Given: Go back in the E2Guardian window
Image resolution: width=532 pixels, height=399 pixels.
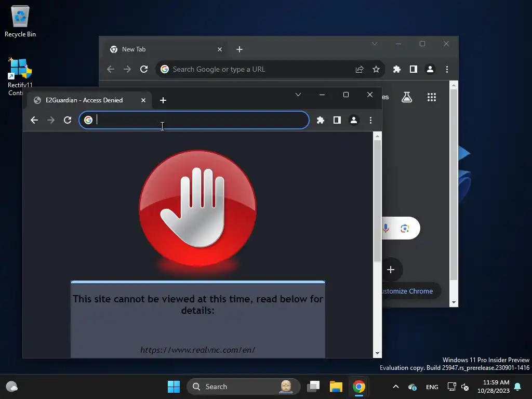Looking at the screenshot, I should [34, 120].
